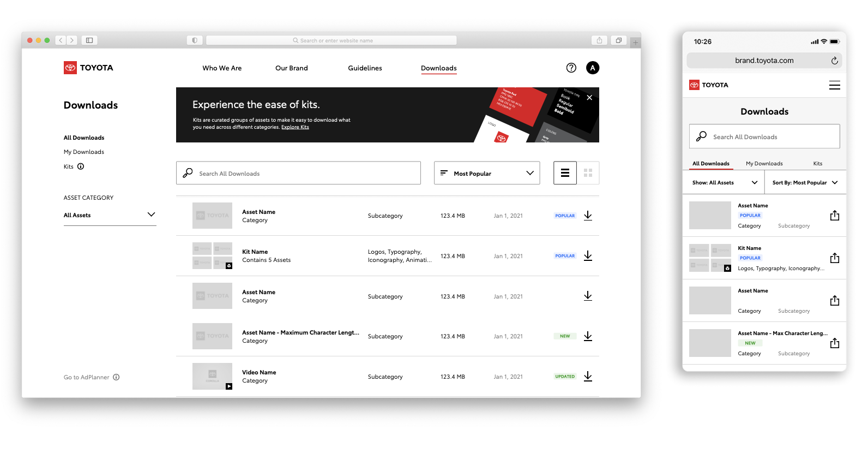
Task: Toggle the browser sidebar button
Action: [x=89, y=40]
